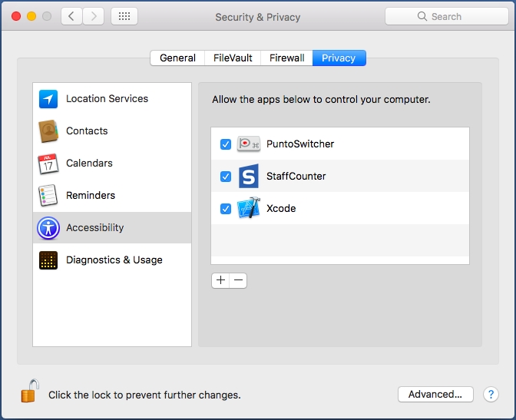Click the Contacts address book icon
Image resolution: width=516 pixels, height=420 pixels.
tap(48, 131)
